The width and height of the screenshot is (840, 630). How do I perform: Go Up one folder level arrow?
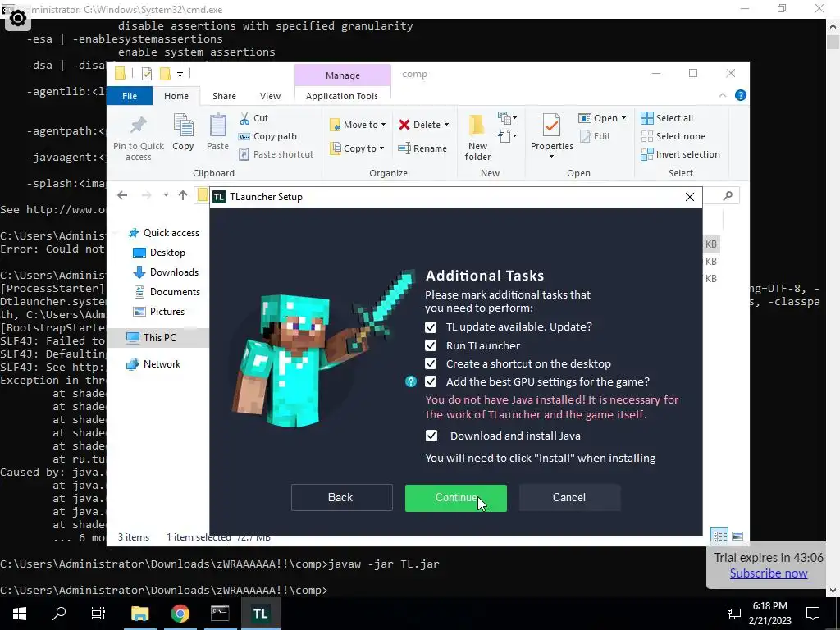tap(183, 195)
